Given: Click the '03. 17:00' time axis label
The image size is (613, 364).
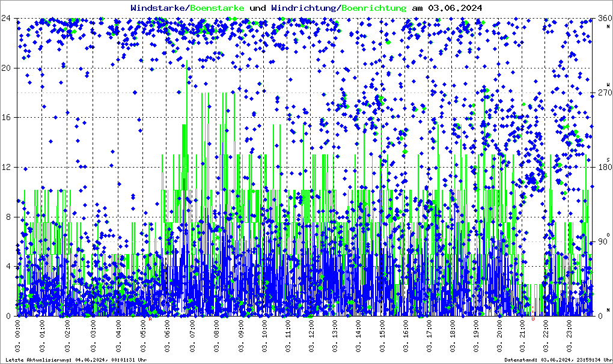Looking at the screenshot, I should click(430, 335).
